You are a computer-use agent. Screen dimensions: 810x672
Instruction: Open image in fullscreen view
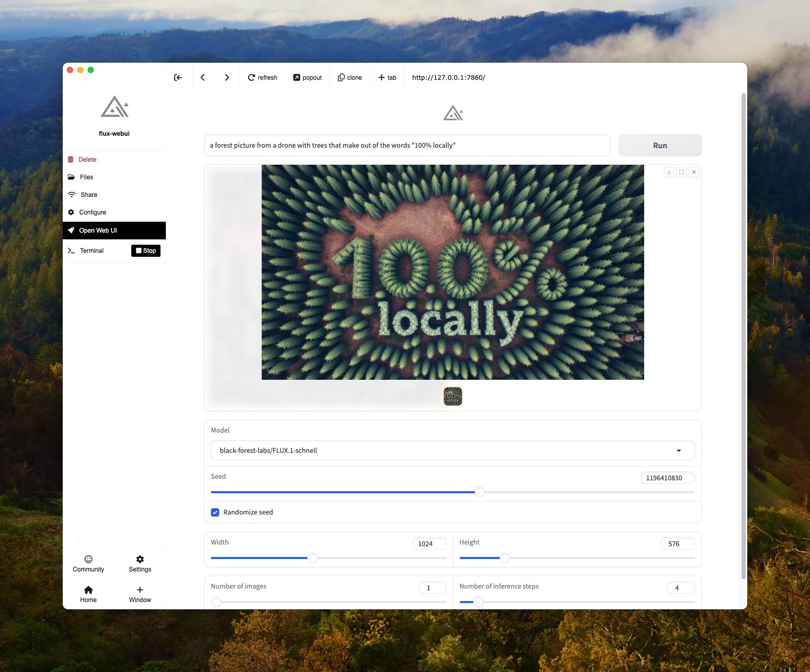click(x=681, y=172)
